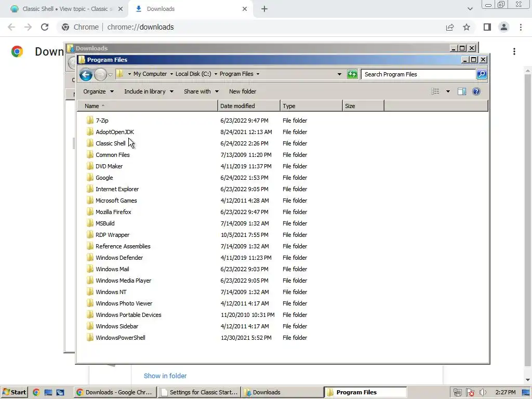Open a new Chrome tab

coord(264,9)
